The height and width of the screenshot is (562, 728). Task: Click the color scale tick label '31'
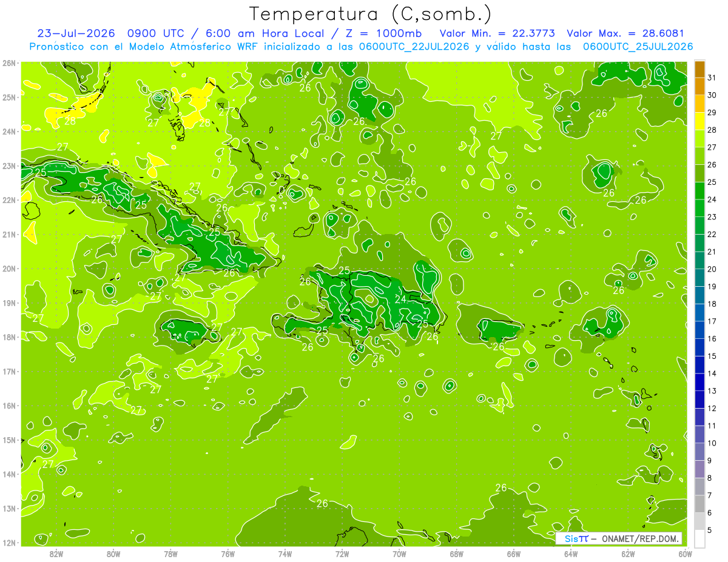(x=712, y=78)
